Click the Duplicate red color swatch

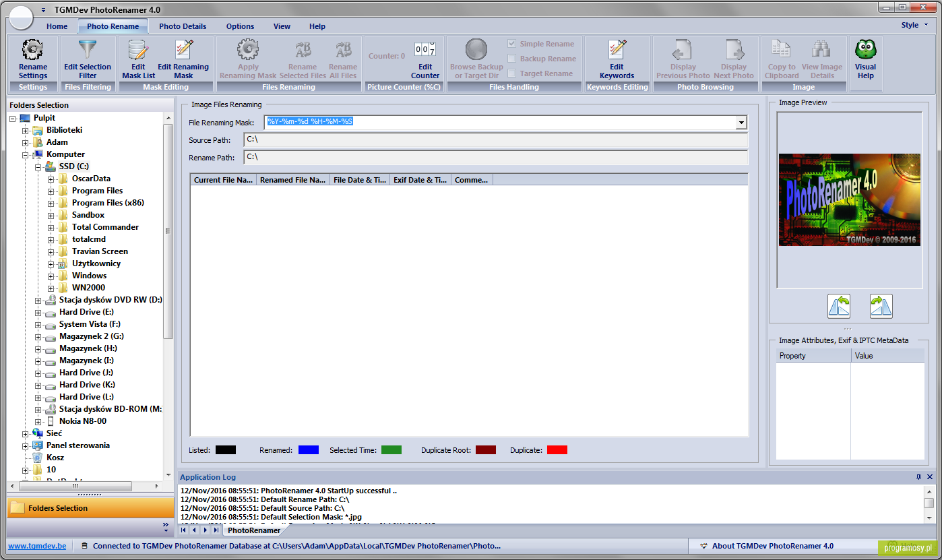pyautogui.click(x=557, y=449)
